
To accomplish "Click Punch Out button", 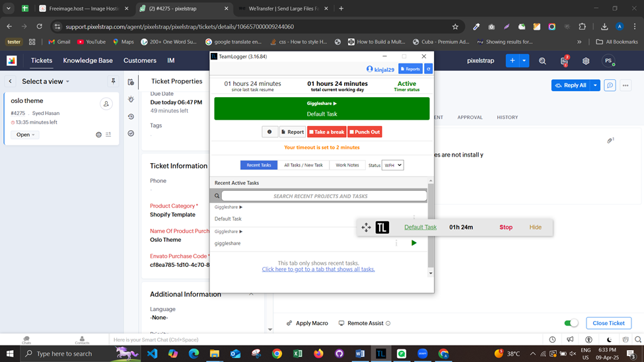I will [365, 132].
